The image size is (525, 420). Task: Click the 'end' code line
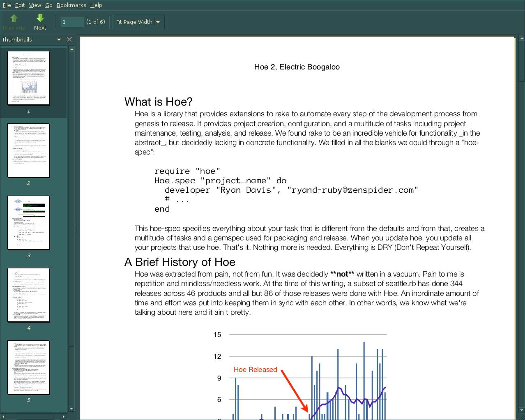click(x=162, y=209)
